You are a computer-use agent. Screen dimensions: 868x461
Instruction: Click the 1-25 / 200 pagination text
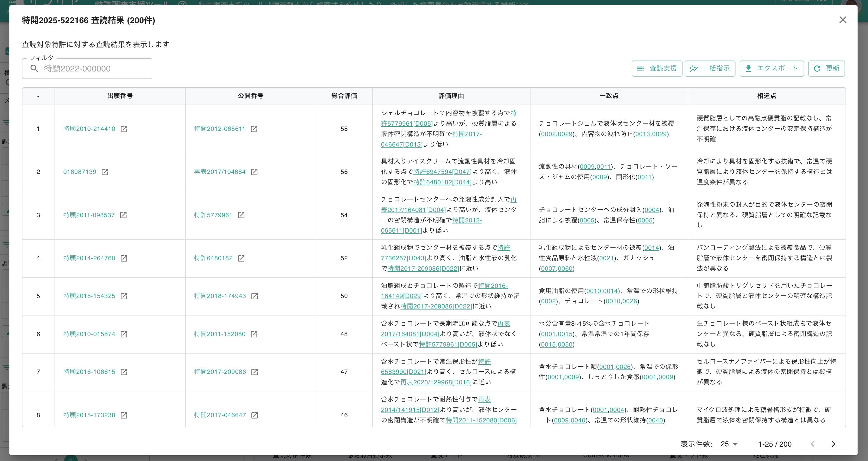tap(775, 444)
